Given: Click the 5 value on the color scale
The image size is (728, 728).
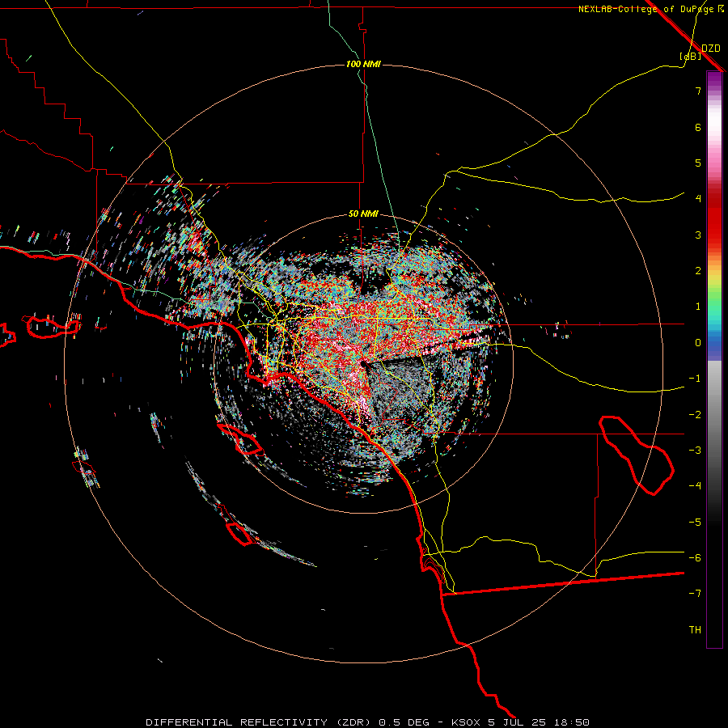Looking at the screenshot, I should (698, 163).
